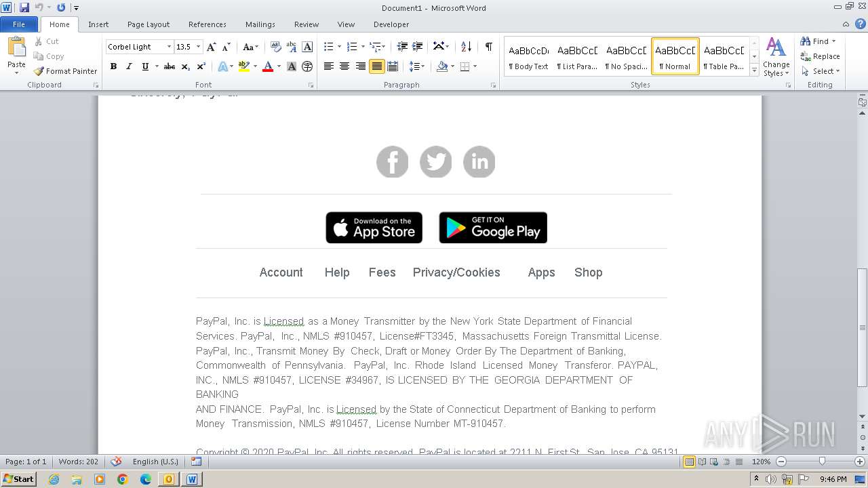Switch to the Developer tab
Screen dimensions: 868x488
(391, 24)
